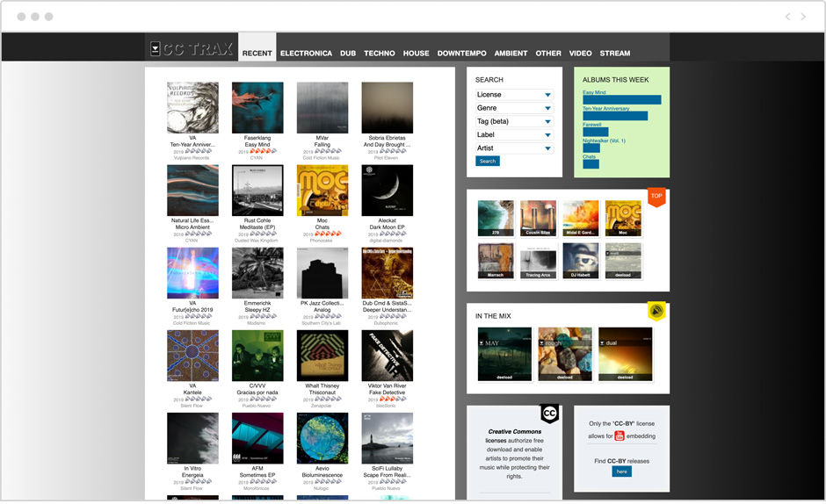Image resolution: width=826 pixels, height=504 pixels.
Task: Open the Whalt Thisney Thisconaut cover
Action: (322, 356)
